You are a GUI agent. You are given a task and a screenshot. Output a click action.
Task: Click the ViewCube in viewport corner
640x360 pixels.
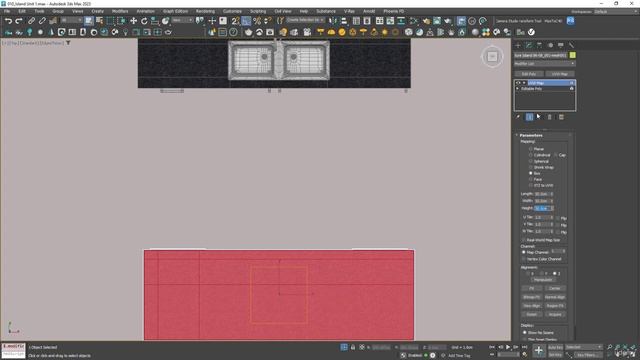click(x=492, y=56)
